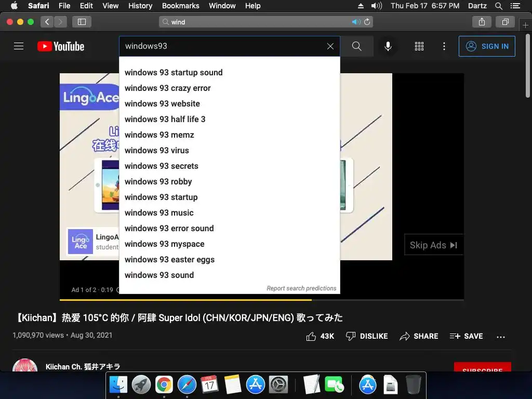The height and width of the screenshot is (399, 532).
Task: Start voice search with the microphone
Action: 388,46
